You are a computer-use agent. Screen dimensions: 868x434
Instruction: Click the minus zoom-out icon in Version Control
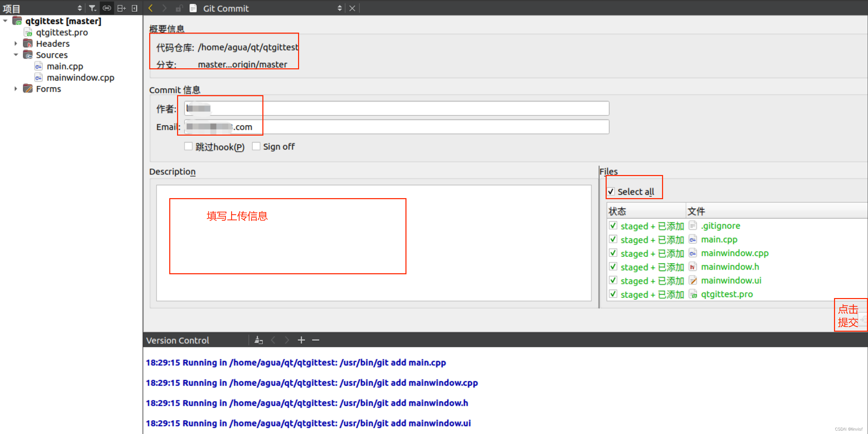coord(316,340)
